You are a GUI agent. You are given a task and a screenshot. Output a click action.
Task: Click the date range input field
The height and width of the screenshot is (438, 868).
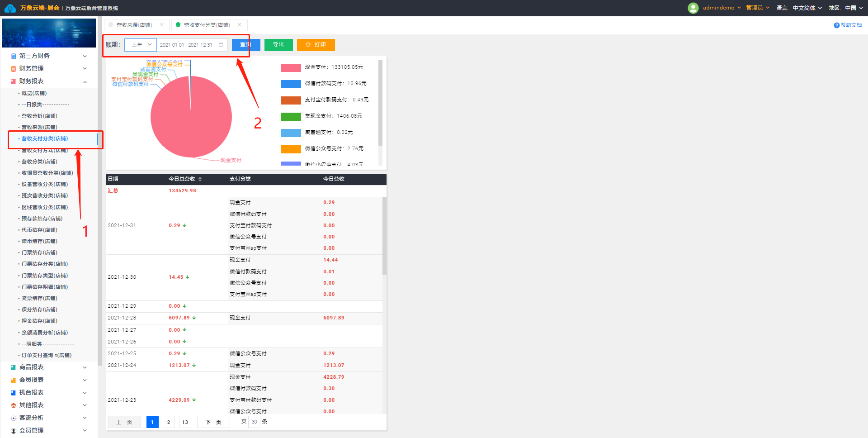point(192,45)
